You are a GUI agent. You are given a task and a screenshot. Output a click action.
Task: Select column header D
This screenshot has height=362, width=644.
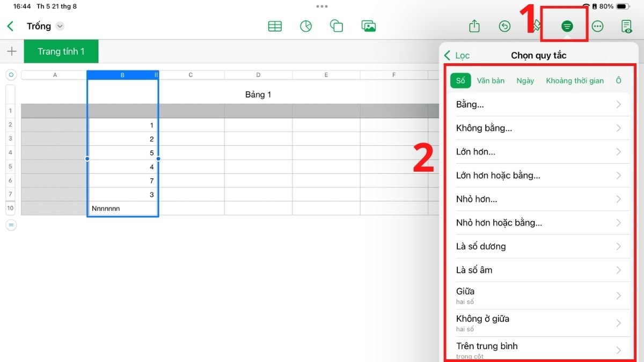coord(258,75)
